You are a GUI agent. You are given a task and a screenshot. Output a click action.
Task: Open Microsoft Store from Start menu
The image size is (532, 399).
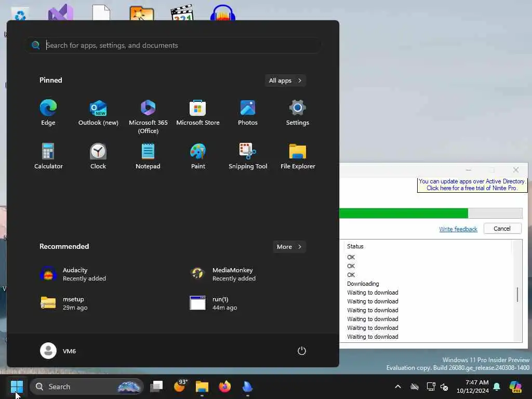(x=198, y=113)
